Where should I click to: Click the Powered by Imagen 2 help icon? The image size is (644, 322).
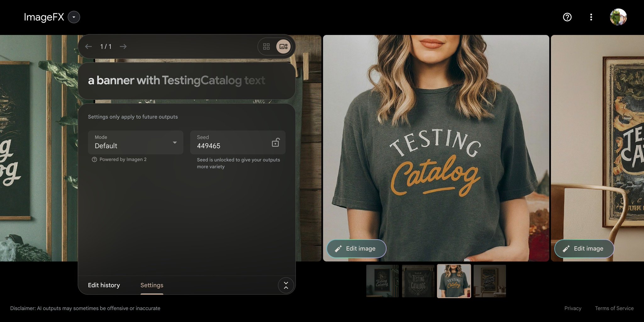tap(94, 160)
